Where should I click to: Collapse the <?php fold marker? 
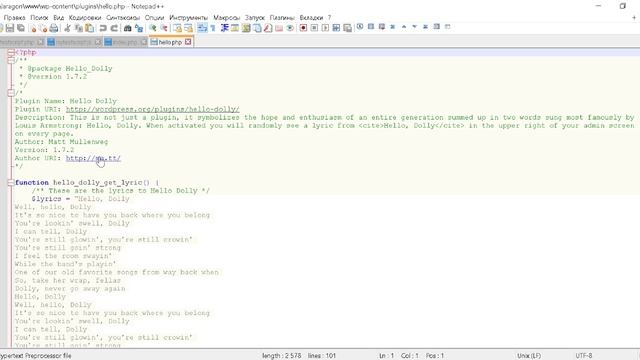click(x=11, y=52)
